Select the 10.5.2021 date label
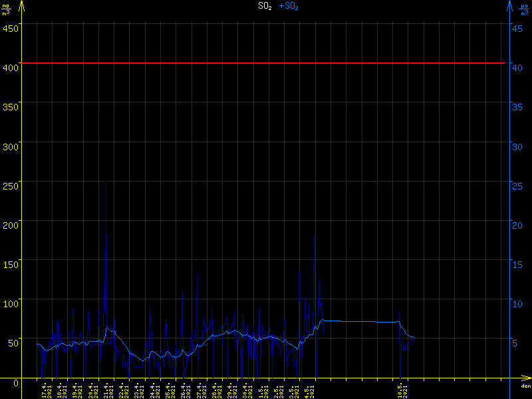532x399 pixels. (x=402, y=390)
